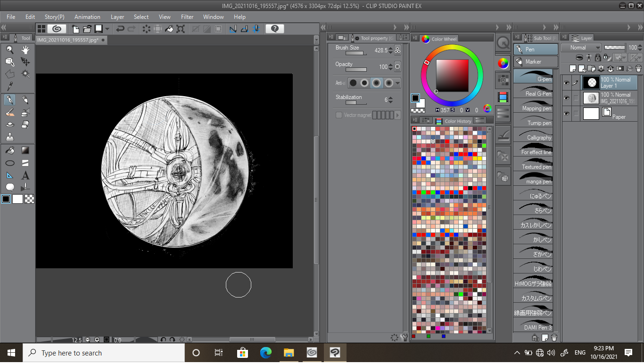Click the Windows taskbar search box
Image resolution: width=644 pixels, height=364 pixels.
(104, 353)
